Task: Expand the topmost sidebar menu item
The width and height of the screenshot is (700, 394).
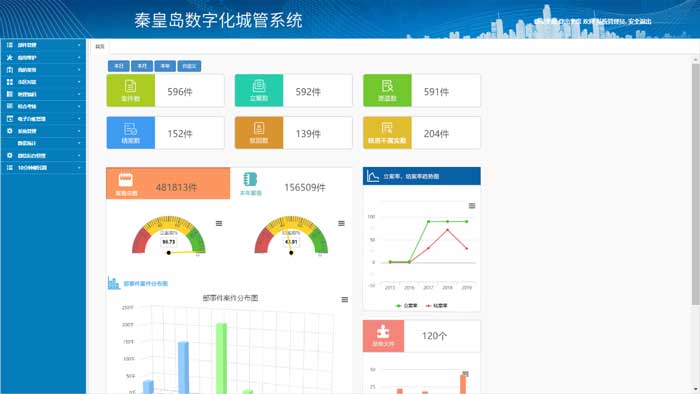Action: coord(43,45)
